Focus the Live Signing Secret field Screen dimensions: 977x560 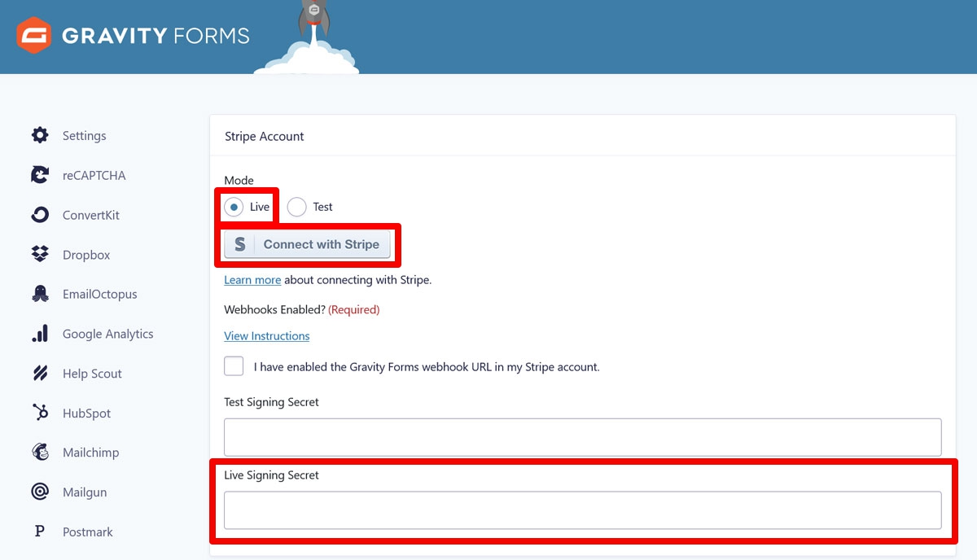(583, 510)
